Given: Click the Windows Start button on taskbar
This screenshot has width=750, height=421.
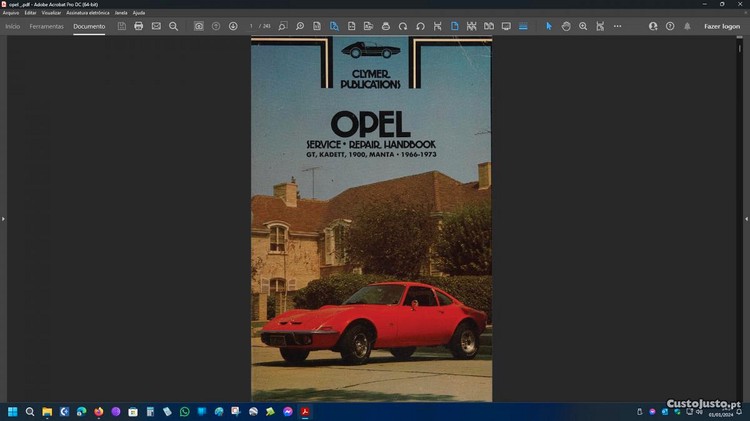Looking at the screenshot, I should coord(13,411).
